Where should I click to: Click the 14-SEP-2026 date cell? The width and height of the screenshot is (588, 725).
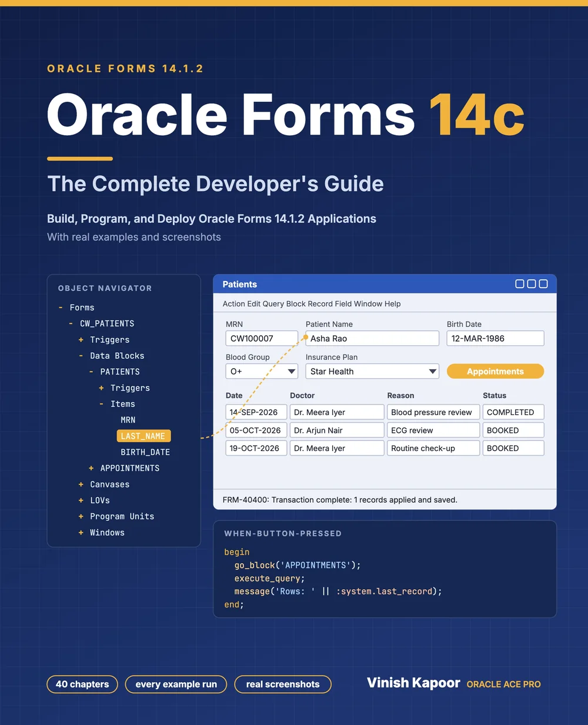point(256,412)
